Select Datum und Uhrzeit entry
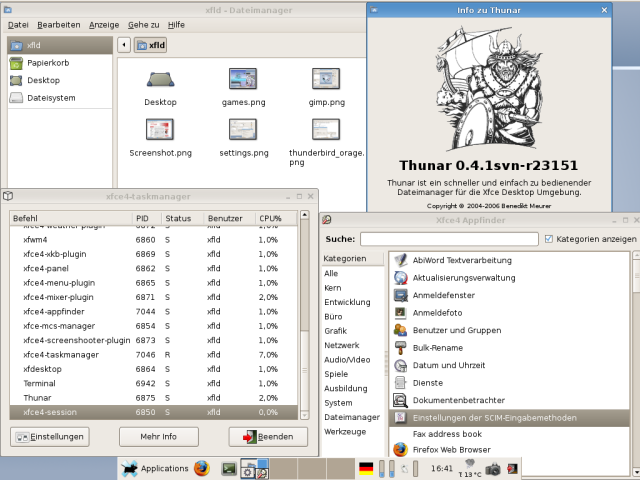The height and width of the screenshot is (480, 640). click(509, 365)
